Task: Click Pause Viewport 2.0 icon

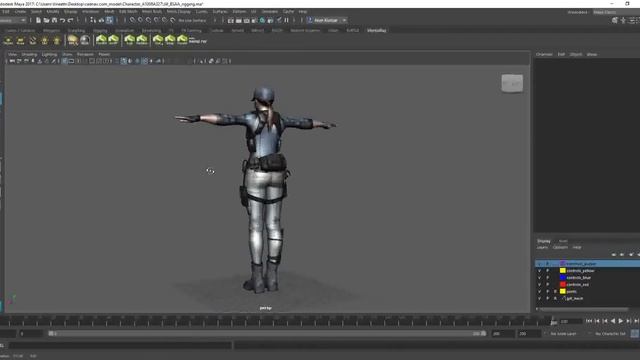Action: (287, 20)
